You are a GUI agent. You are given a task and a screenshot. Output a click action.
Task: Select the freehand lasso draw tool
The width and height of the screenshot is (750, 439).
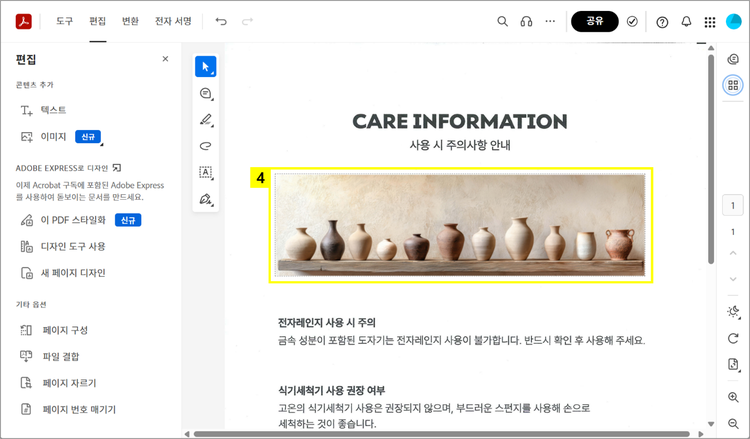[x=206, y=146]
